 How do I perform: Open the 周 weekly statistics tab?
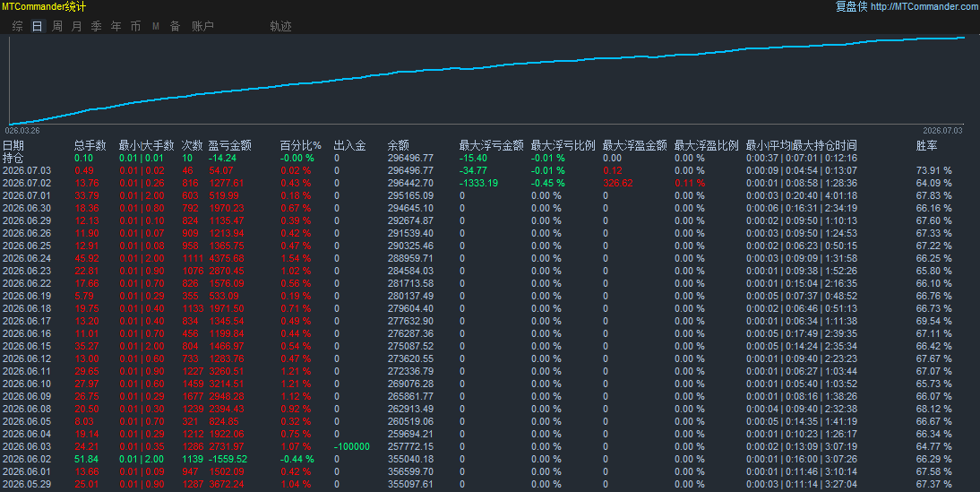[57, 26]
